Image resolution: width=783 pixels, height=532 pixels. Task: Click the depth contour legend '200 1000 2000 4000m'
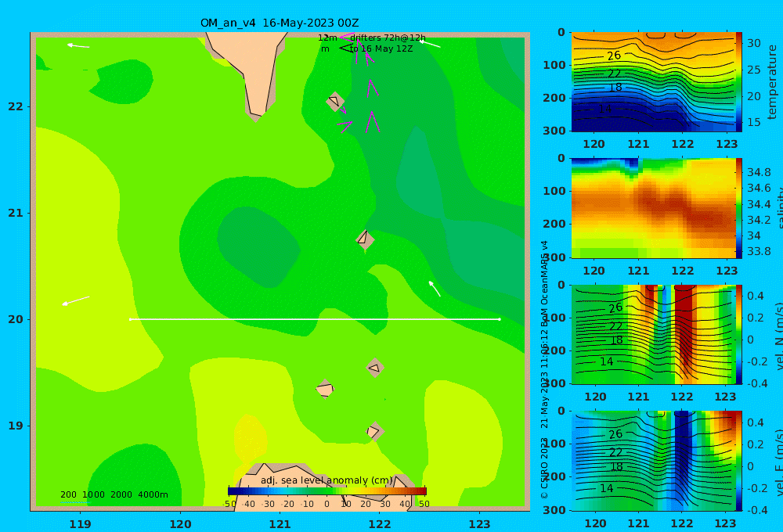pyautogui.click(x=114, y=494)
